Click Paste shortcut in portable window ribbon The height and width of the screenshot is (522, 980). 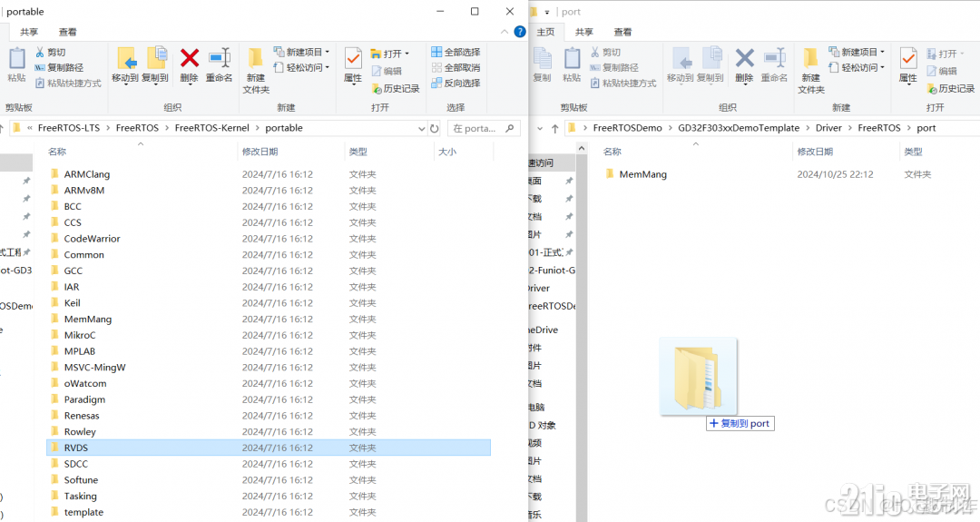[x=68, y=84]
